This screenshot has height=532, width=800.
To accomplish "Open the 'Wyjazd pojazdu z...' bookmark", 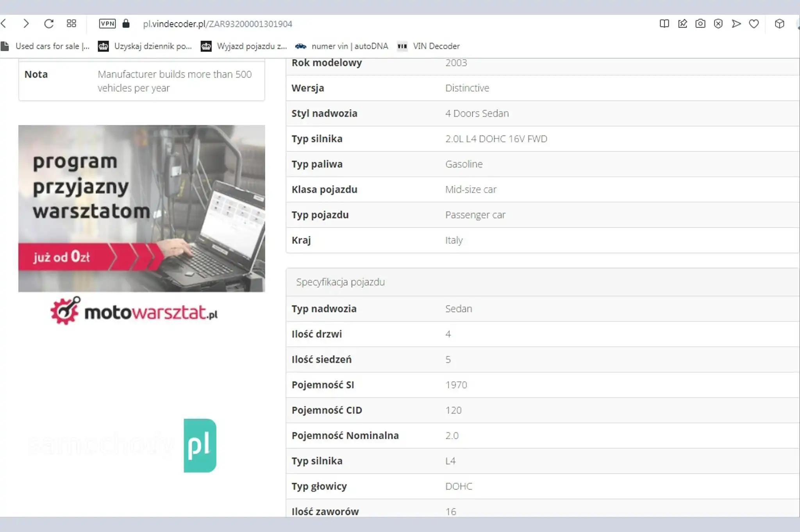I will [244, 46].
